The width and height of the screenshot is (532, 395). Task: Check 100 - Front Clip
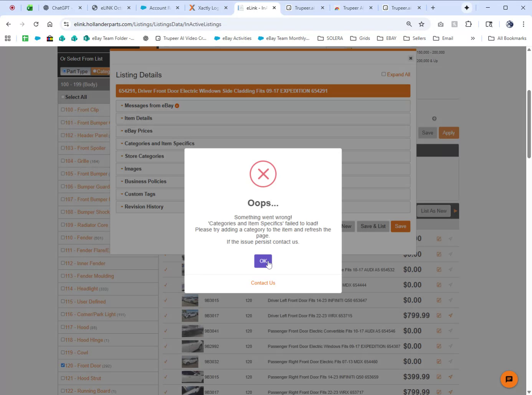(63, 110)
